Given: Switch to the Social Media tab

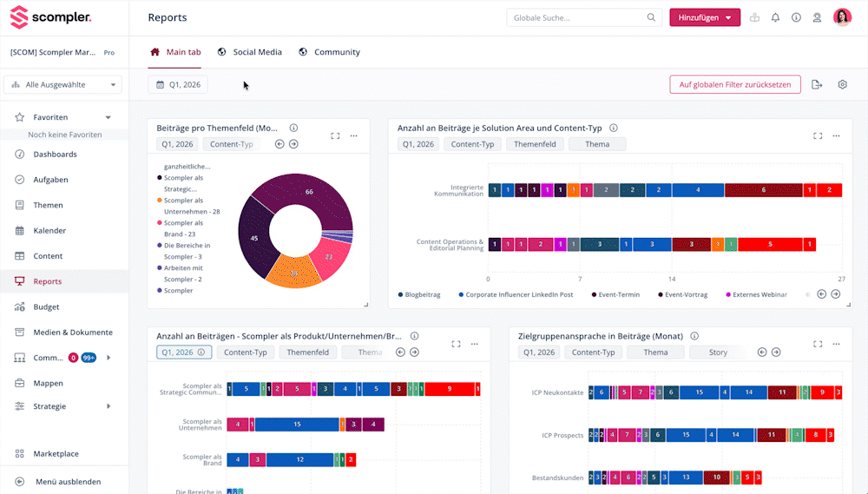Looking at the screenshot, I should (x=250, y=52).
